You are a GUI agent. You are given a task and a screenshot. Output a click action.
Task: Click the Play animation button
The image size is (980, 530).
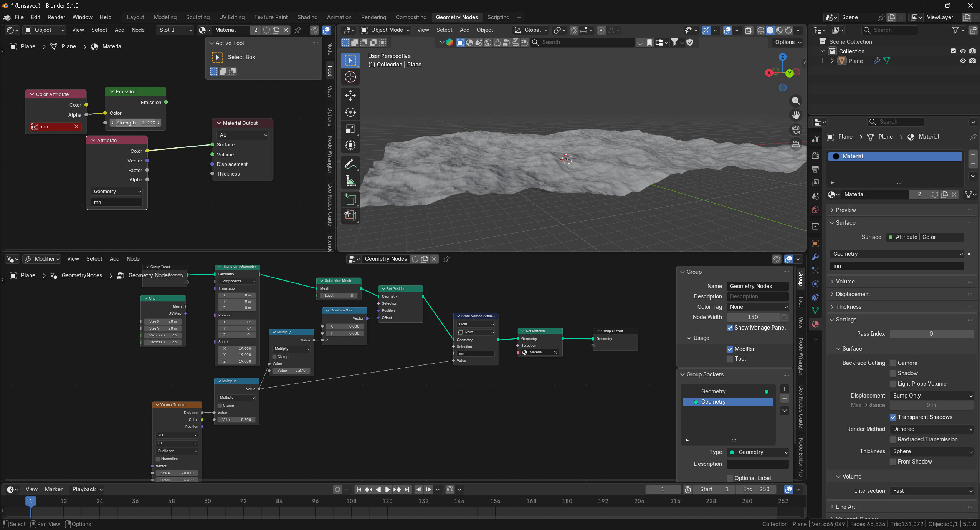click(387, 489)
